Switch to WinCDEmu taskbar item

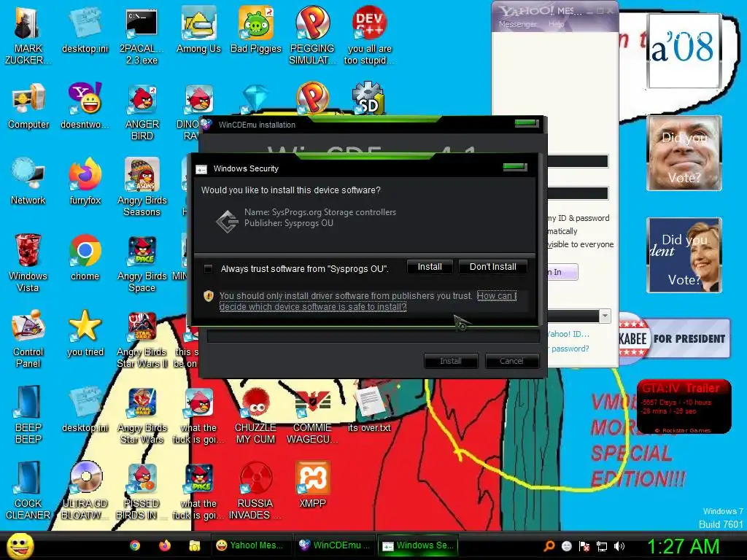[333, 545]
